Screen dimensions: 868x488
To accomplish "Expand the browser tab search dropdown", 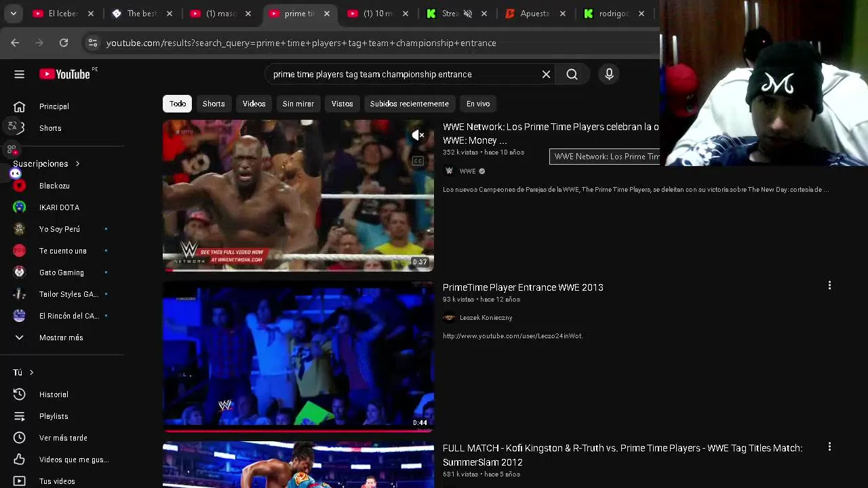I will coord(13,13).
